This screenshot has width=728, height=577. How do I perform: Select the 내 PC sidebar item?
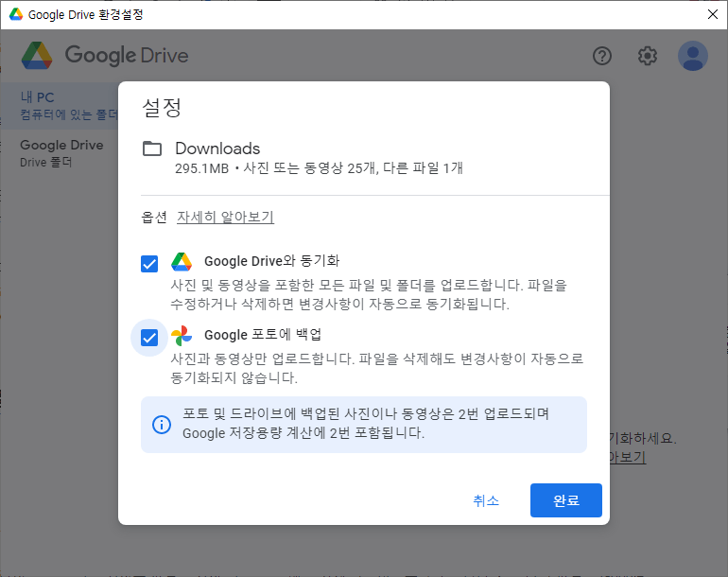(60, 105)
